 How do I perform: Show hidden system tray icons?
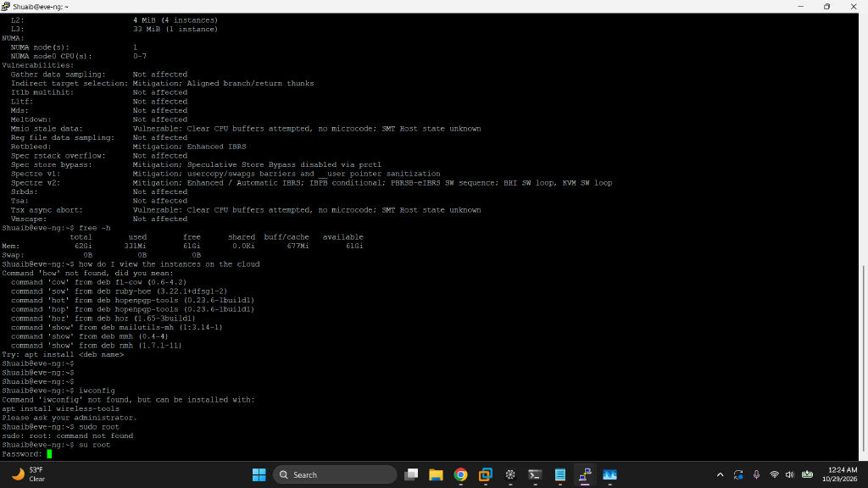pyautogui.click(x=720, y=474)
